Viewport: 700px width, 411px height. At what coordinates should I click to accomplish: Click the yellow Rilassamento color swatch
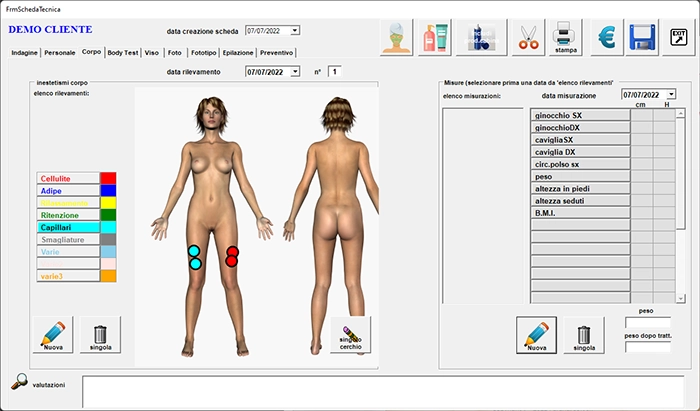108,203
